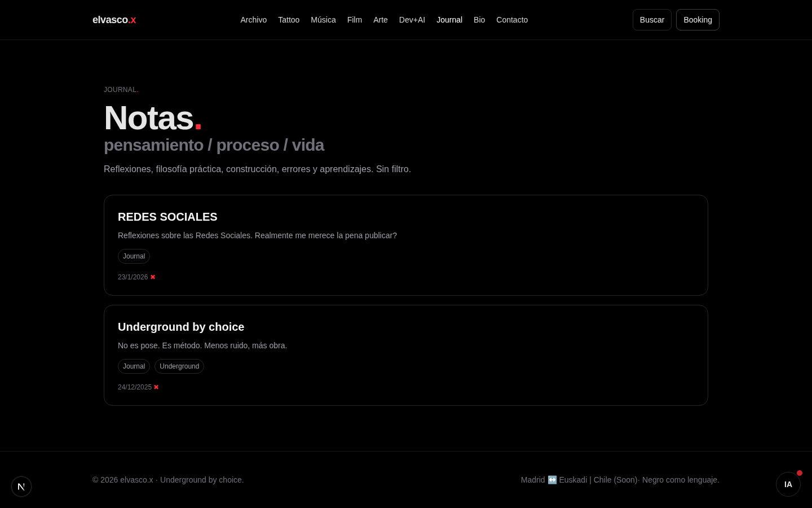Viewport: 812px width, 508px height.
Task: Click the red notification dot above IA icon
Action: [x=800, y=473]
